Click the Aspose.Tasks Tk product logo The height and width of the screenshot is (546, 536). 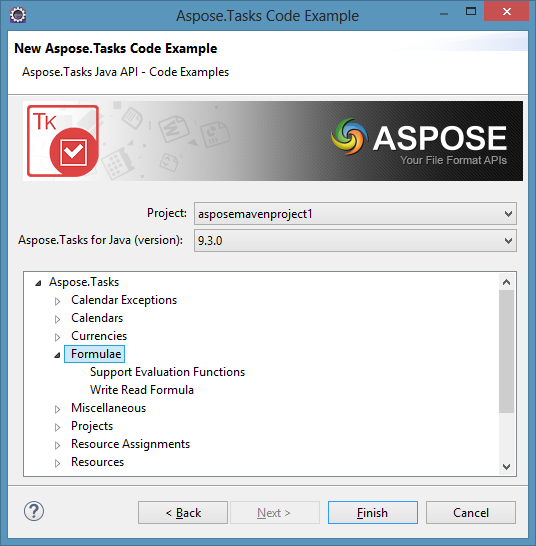click(x=63, y=141)
